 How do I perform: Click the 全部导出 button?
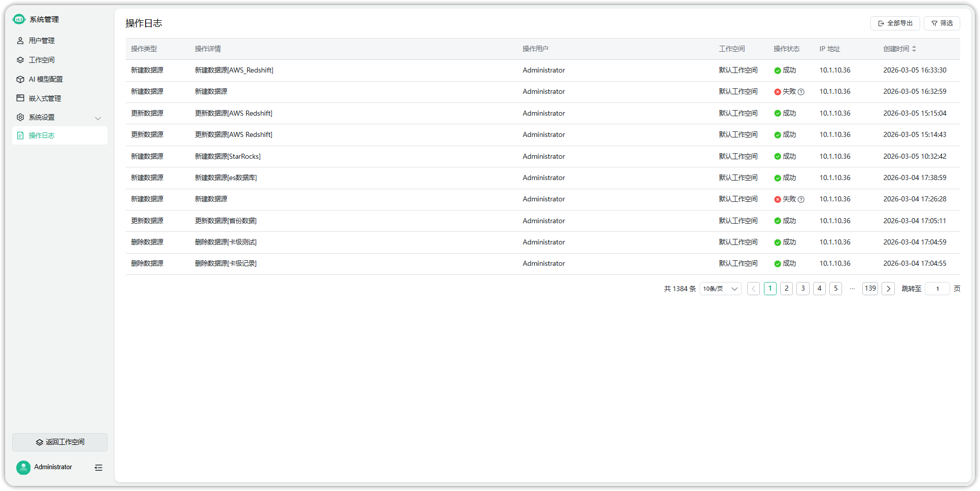click(895, 23)
